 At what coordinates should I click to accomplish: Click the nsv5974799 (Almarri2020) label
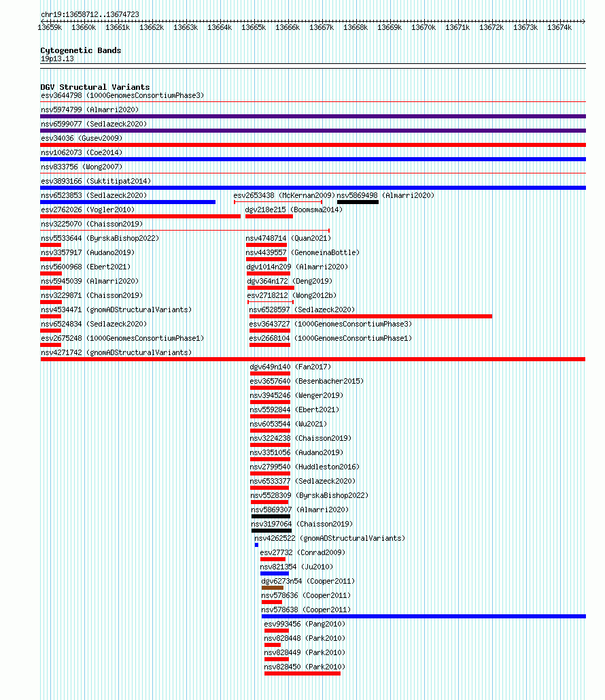pos(90,110)
